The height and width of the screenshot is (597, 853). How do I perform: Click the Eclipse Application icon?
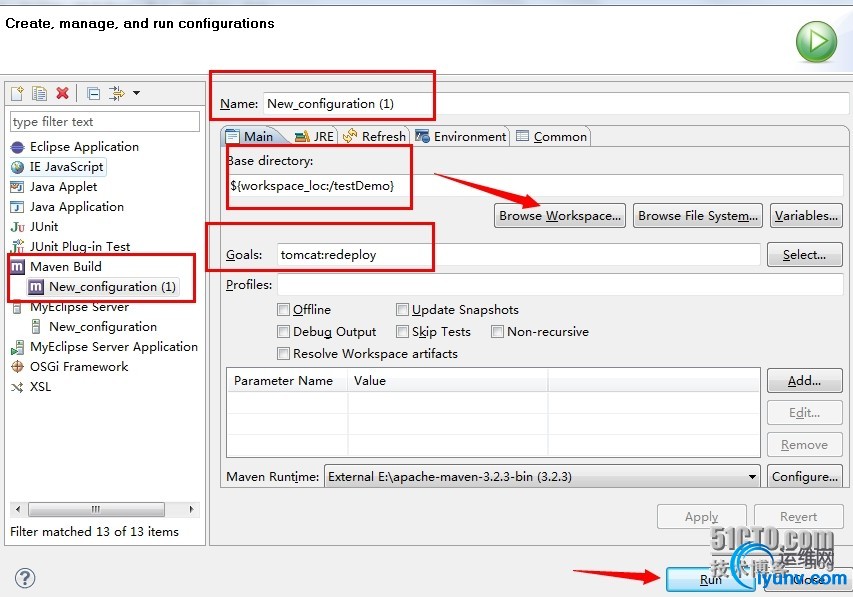coord(17,147)
